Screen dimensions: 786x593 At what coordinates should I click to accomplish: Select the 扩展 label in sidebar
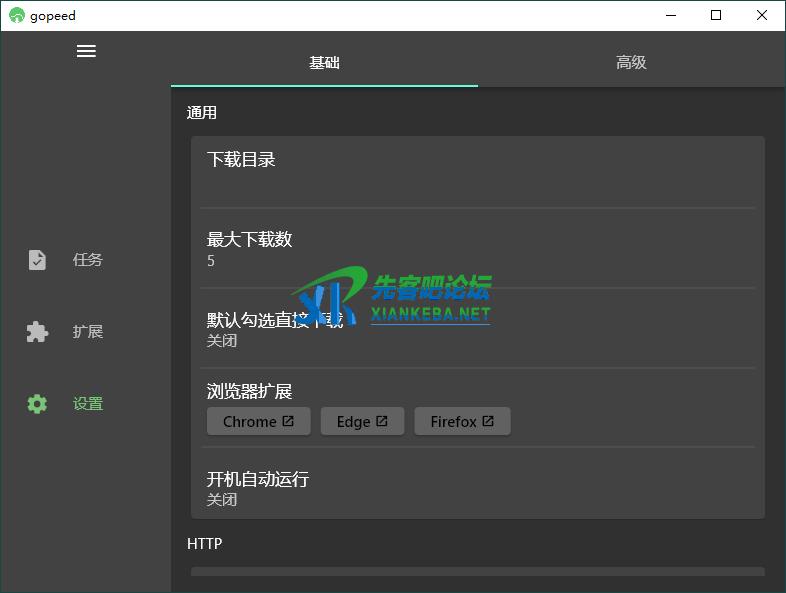[x=88, y=332]
